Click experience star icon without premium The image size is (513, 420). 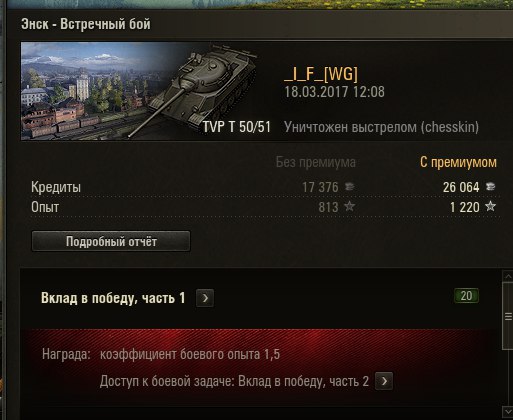click(x=349, y=207)
